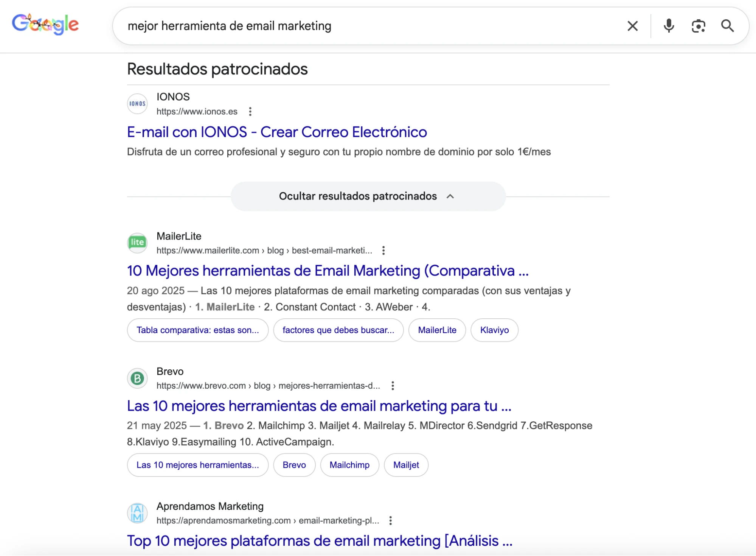Click the 'IONOS' site name
This screenshot has width=756, height=556.
pyautogui.click(x=173, y=97)
